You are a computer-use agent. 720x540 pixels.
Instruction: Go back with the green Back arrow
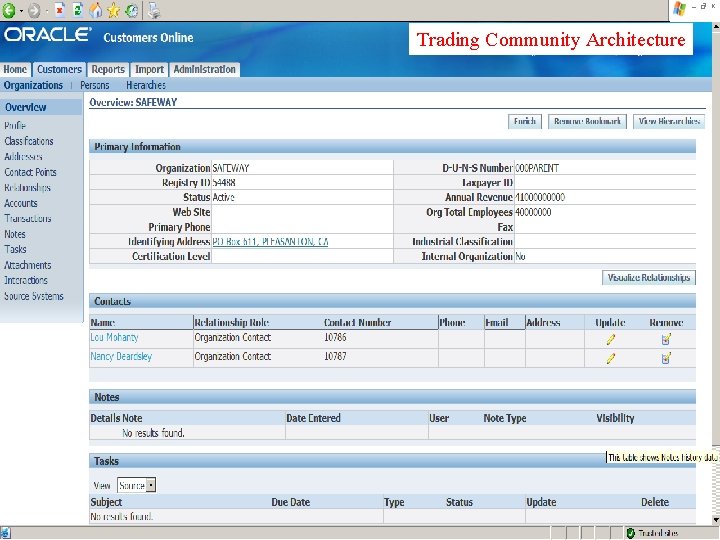coord(9,10)
